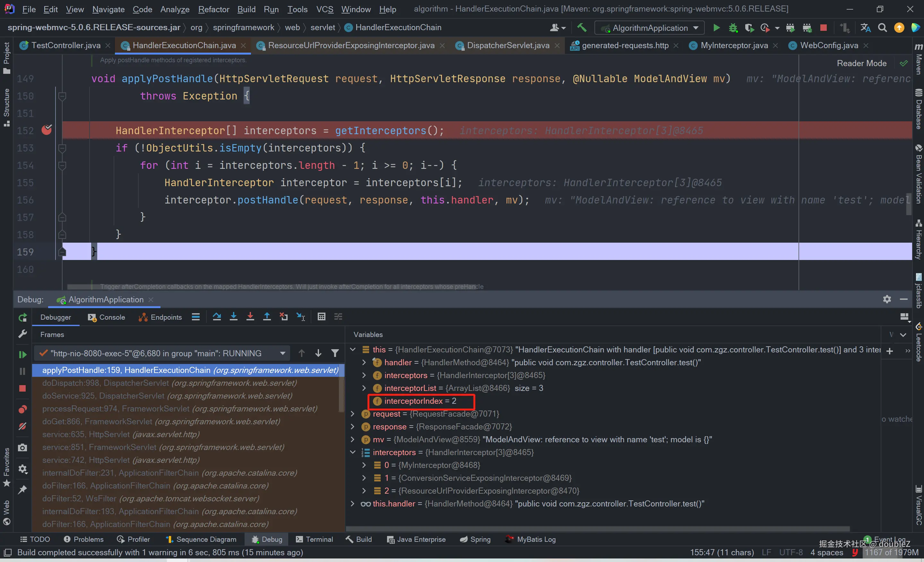Click the Evaluate Expression calculator icon
The image size is (924, 562).
coord(321,317)
